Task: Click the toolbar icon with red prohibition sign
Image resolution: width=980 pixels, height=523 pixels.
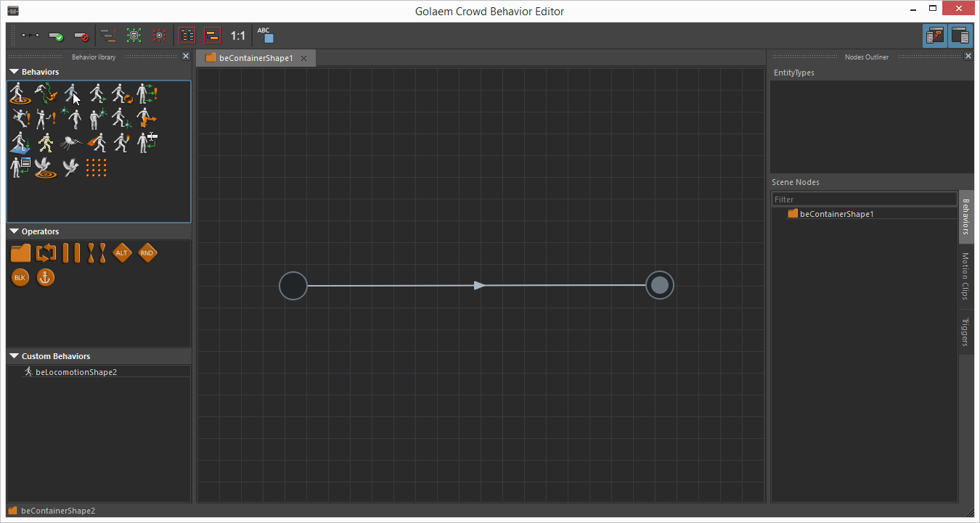Action: tap(81, 36)
